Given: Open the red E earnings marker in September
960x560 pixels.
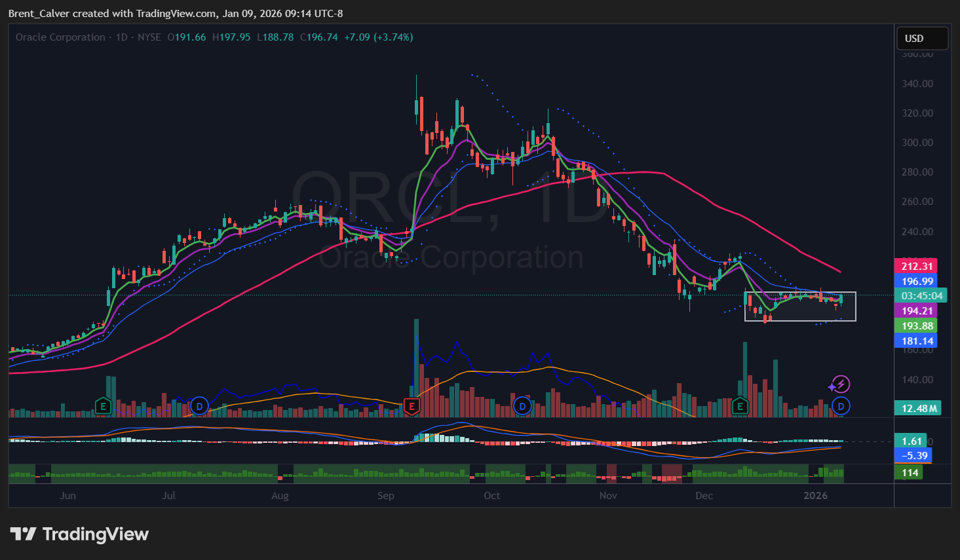Looking at the screenshot, I should point(412,406).
